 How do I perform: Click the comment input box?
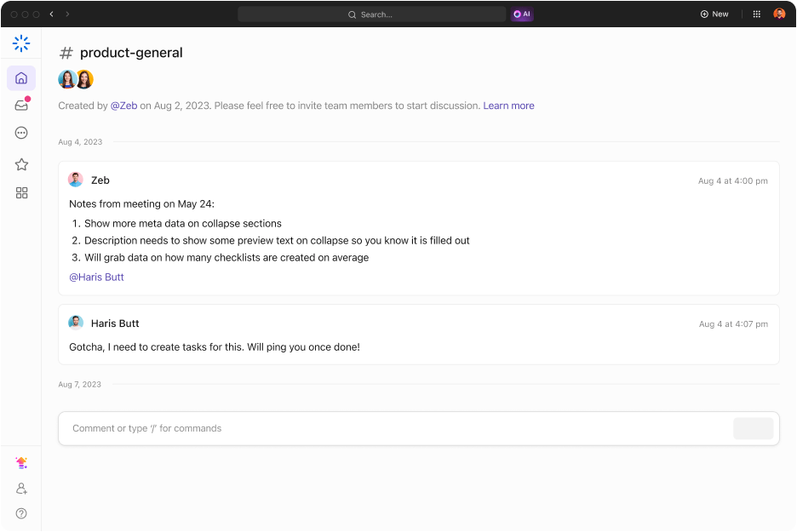coord(392,428)
